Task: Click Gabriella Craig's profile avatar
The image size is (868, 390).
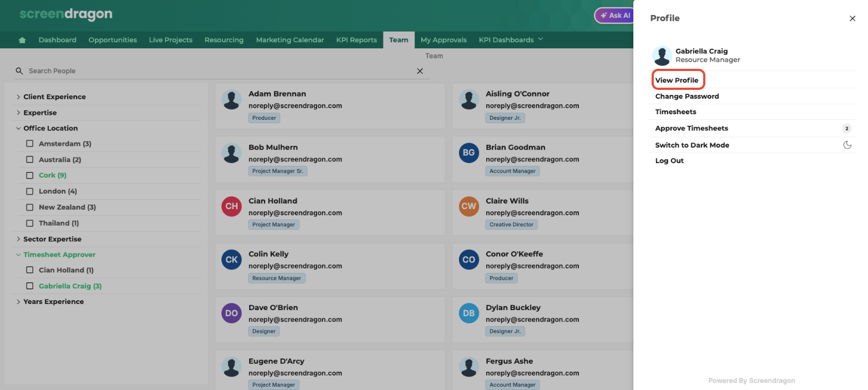Action: (662, 55)
